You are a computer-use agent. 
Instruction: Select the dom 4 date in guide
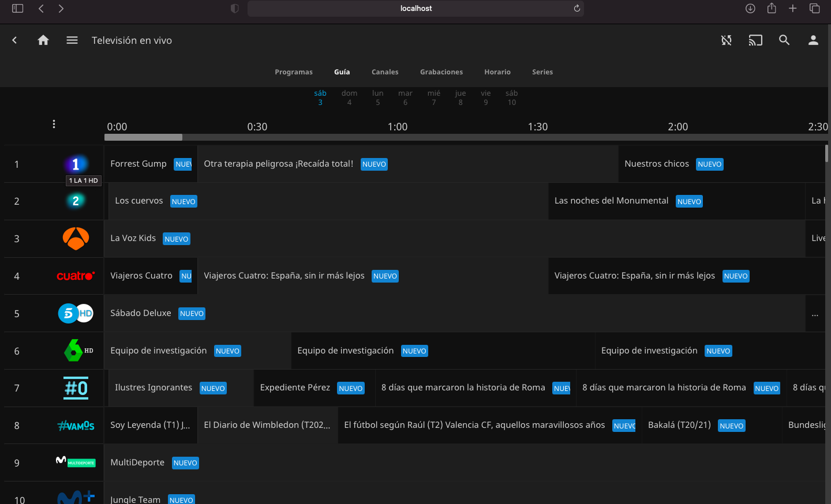click(349, 97)
